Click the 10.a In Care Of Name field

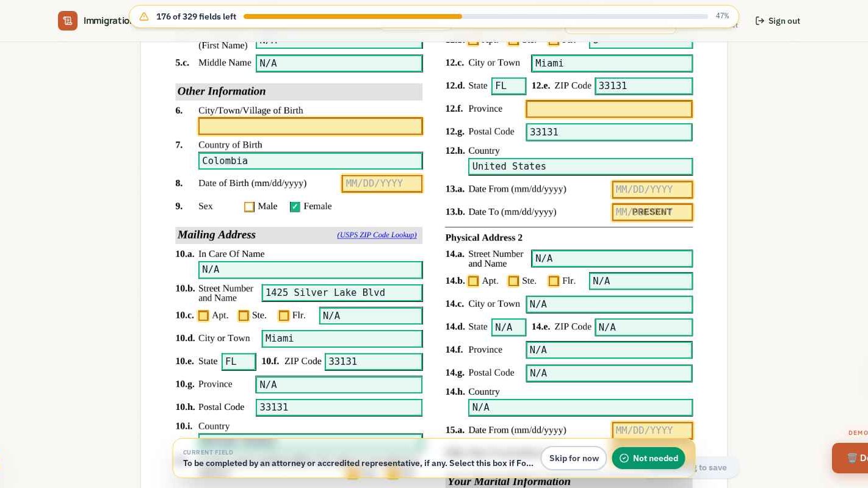310,270
